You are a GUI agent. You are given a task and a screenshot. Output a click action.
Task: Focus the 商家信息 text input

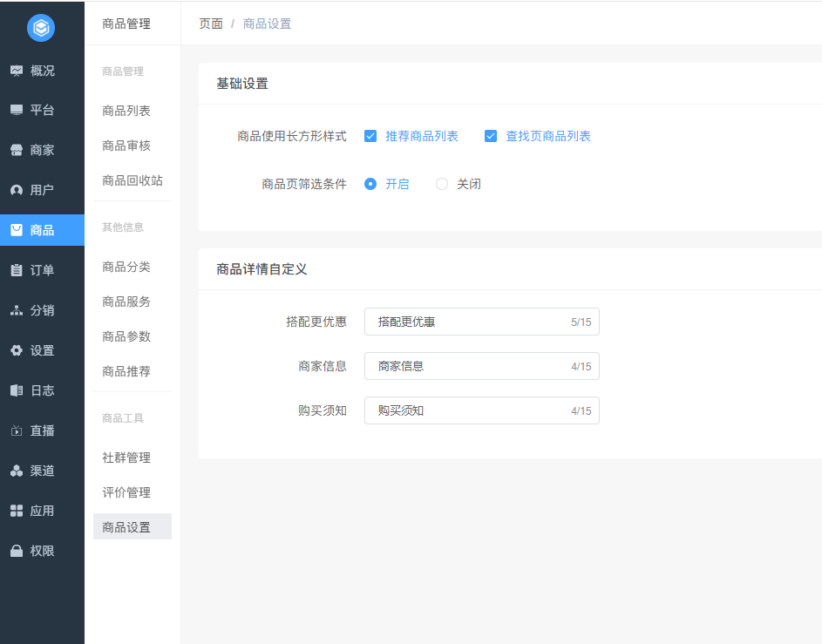click(x=482, y=366)
